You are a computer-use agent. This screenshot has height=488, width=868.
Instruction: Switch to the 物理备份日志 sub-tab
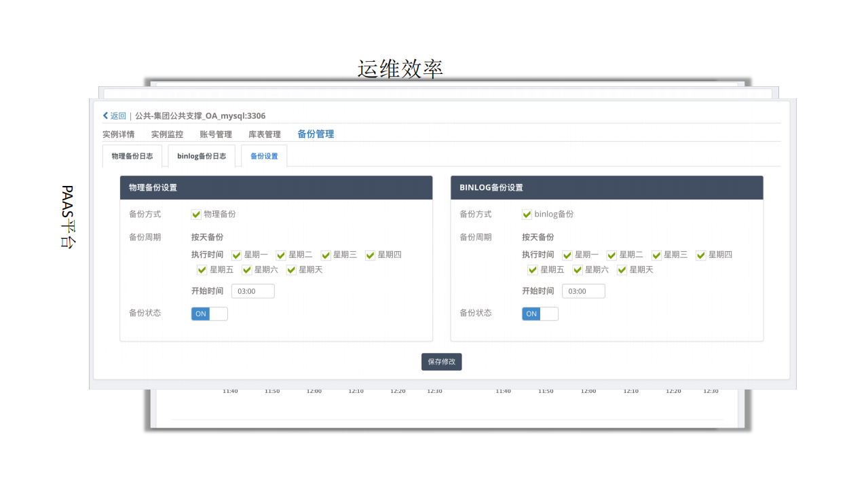click(132, 155)
